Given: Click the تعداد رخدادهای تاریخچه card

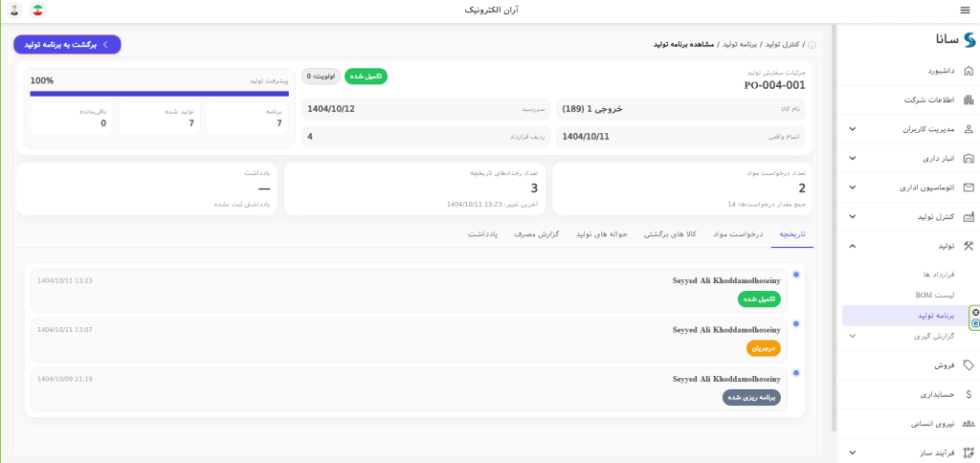Looking at the screenshot, I should click(415, 188).
